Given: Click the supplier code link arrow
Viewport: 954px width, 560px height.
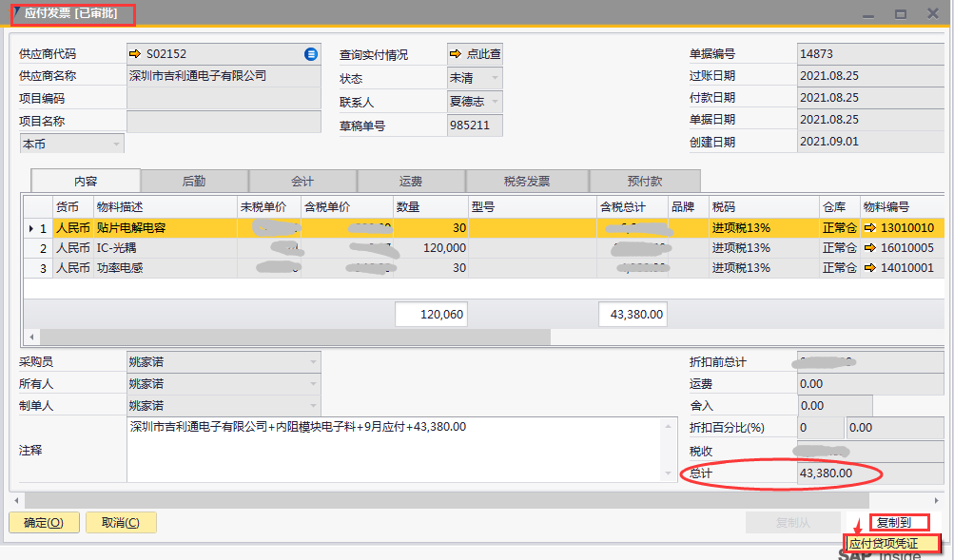Looking at the screenshot, I should tap(134, 54).
